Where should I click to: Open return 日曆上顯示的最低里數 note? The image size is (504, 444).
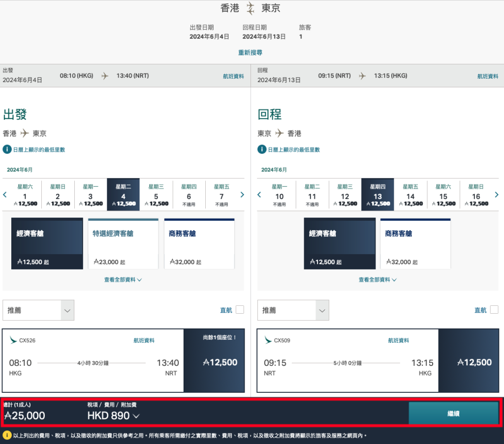pyautogui.click(x=294, y=149)
